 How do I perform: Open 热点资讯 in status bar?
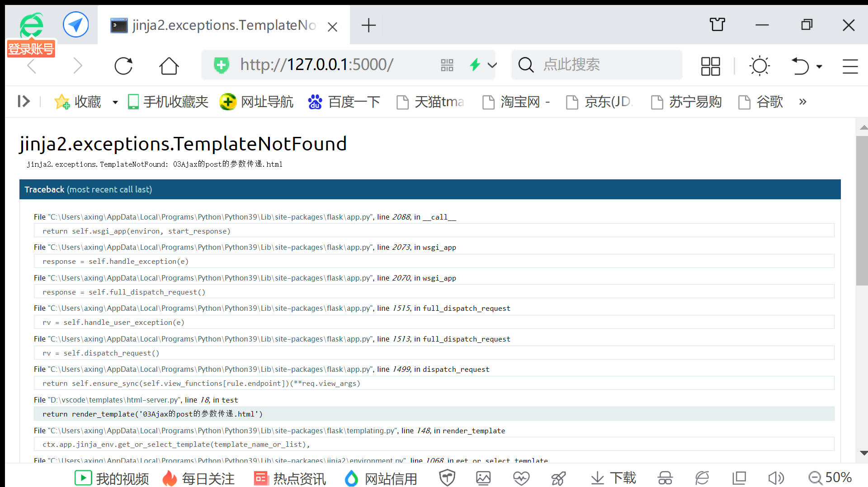click(290, 478)
